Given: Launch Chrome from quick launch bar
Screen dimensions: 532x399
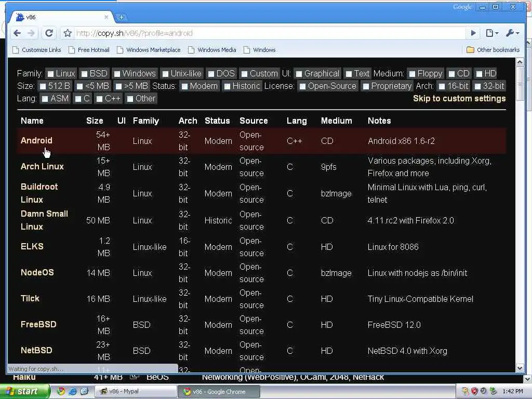Looking at the screenshot, I should 61,391.
